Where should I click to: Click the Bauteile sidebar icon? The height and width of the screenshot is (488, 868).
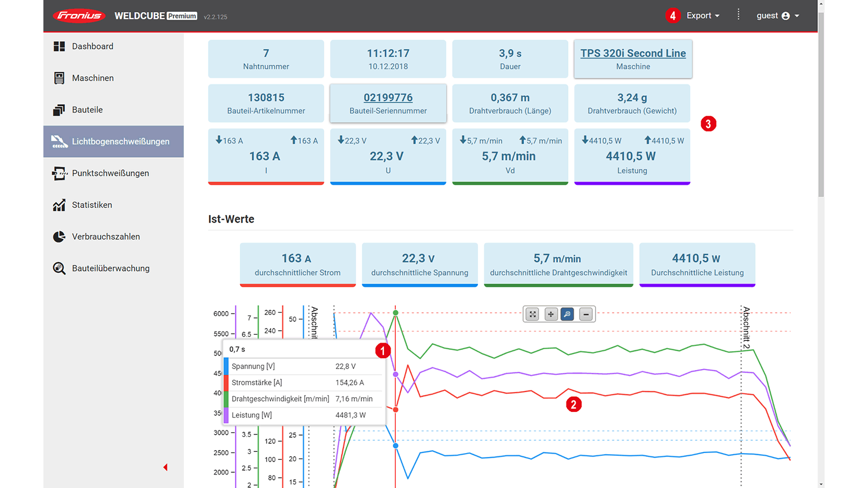[59, 110]
